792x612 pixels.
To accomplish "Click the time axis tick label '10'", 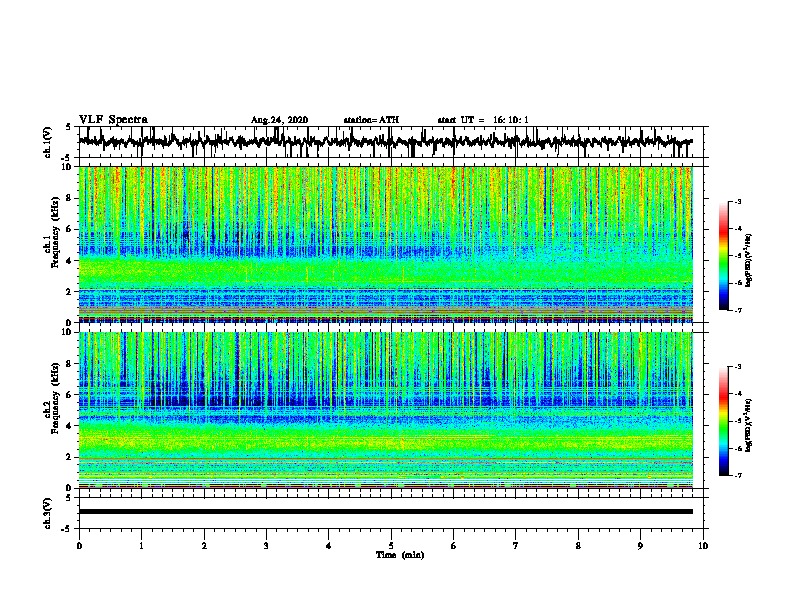I will (703, 546).
